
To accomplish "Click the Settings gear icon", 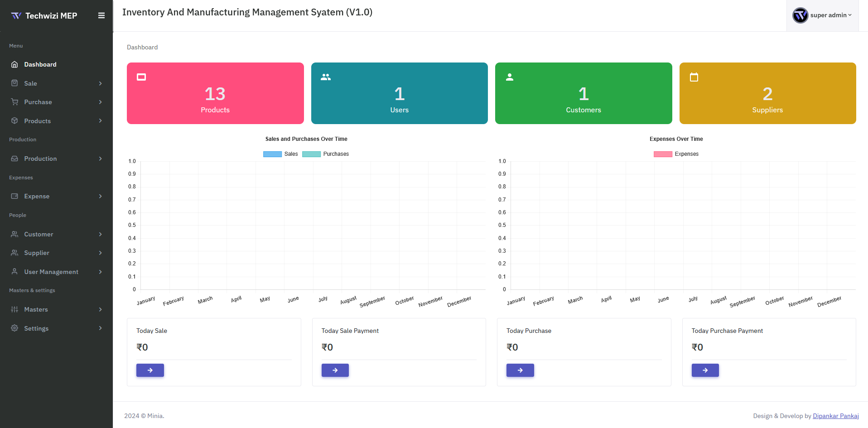I will (14, 328).
